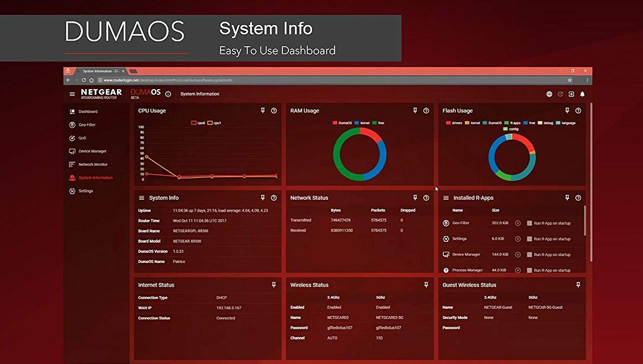
Task: Pin the CPU Usage panel
Action: pyautogui.click(x=263, y=111)
